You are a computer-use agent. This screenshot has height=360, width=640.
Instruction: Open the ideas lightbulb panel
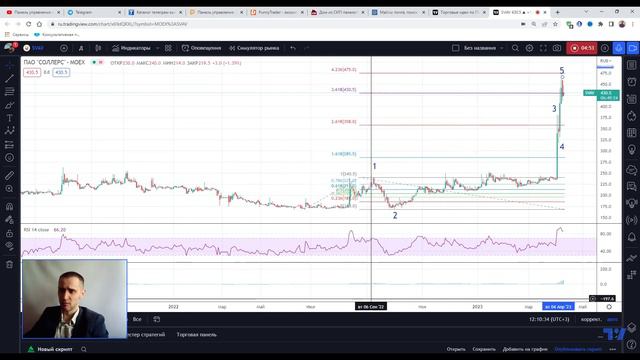632,150
